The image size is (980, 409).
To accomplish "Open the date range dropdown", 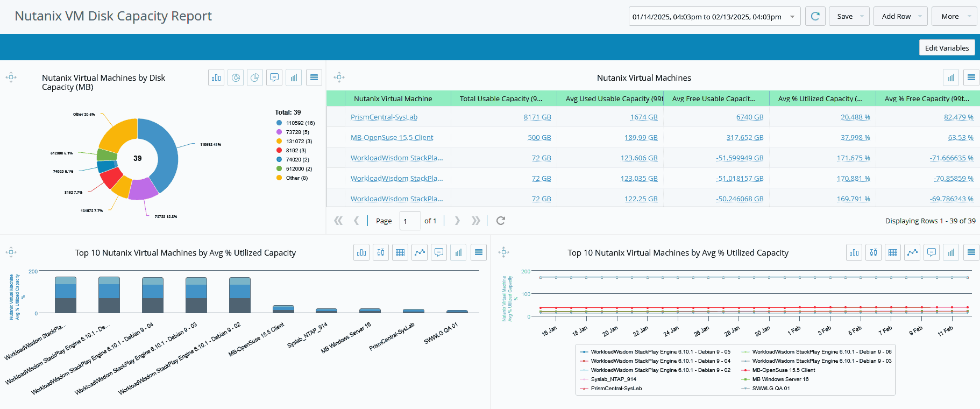I will point(714,16).
